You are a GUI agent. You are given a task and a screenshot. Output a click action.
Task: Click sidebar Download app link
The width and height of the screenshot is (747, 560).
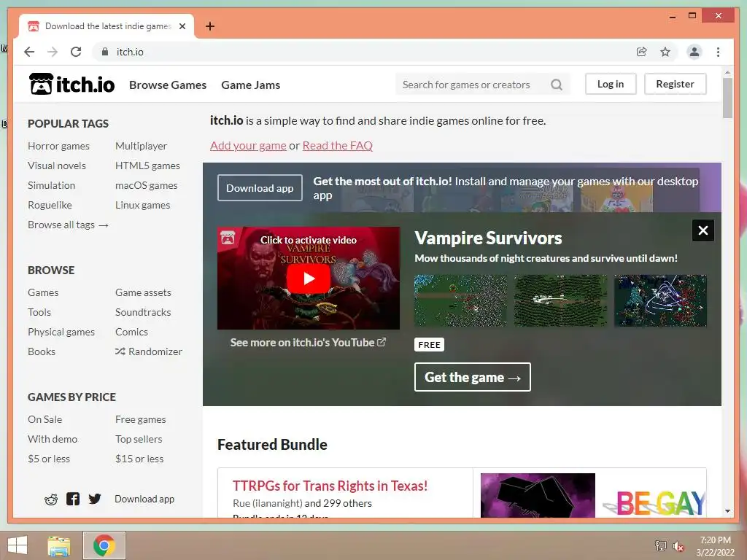click(x=144, y=499)
